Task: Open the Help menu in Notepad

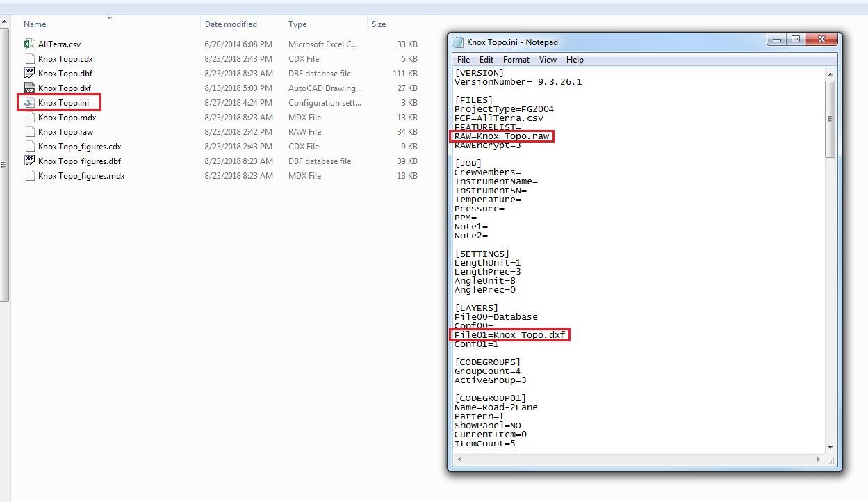Action: coord(575,60)
